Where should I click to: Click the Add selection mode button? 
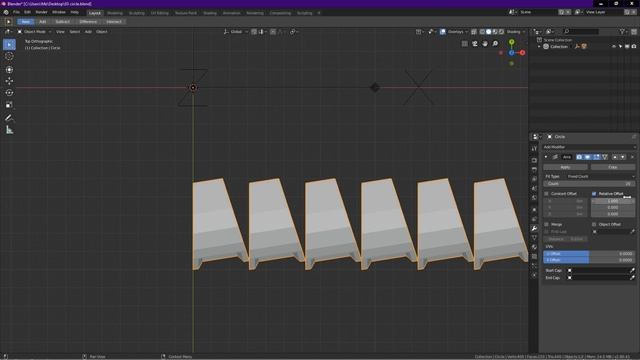pyautogui.click(x=42, y=22)
